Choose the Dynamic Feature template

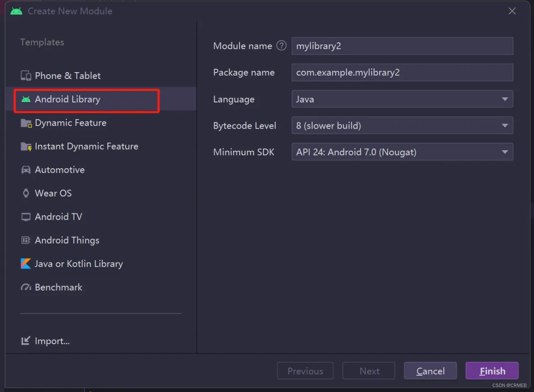pyautogui.click(x=101, y=123)
